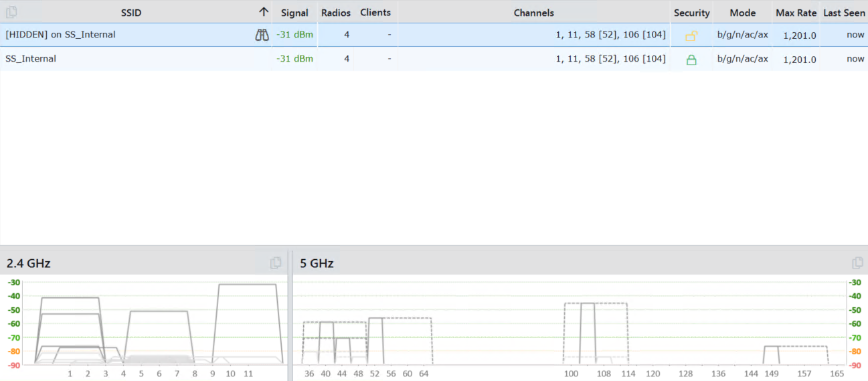This screenshot has height=381, width=868.
Task: Click the Radios column header
Action: pyautogui.click(x=335, y=13)
